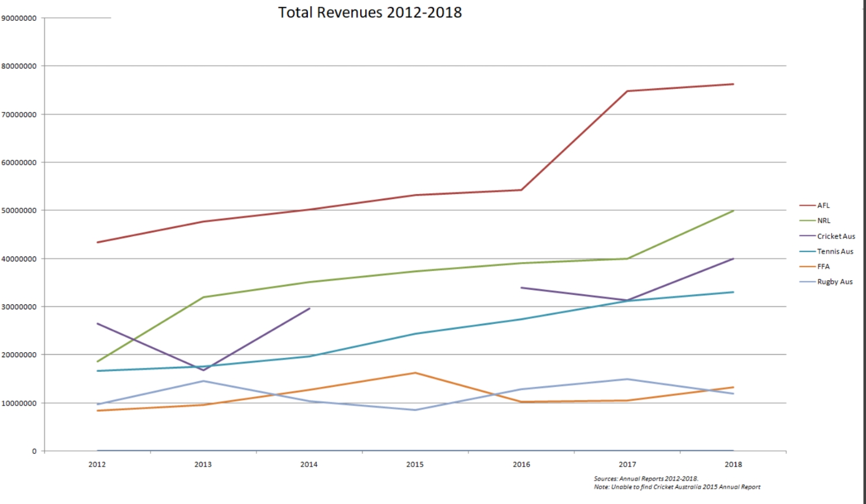This screenshot has width=866, height=504.
Task: Click the 20000000 y-axis label
Action: [x=19, y=355]
